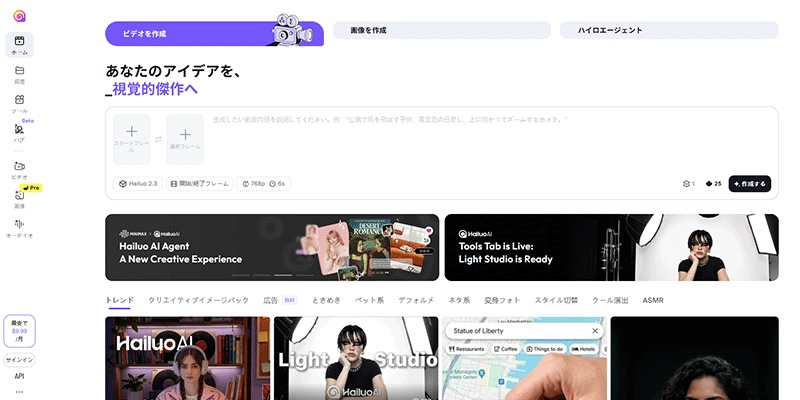Open the HailuoAI headphones girl thumbnail

[x=188, y=358]
